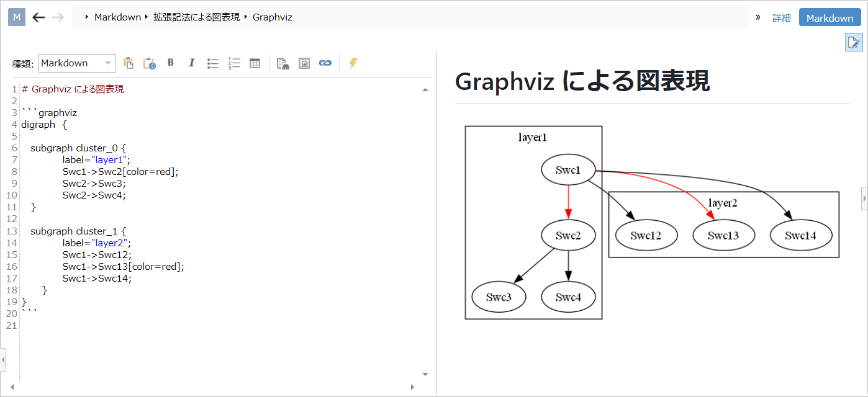Viewport: 868px width, 397px height.
Task: Click the find document icon
Action: 283,63
